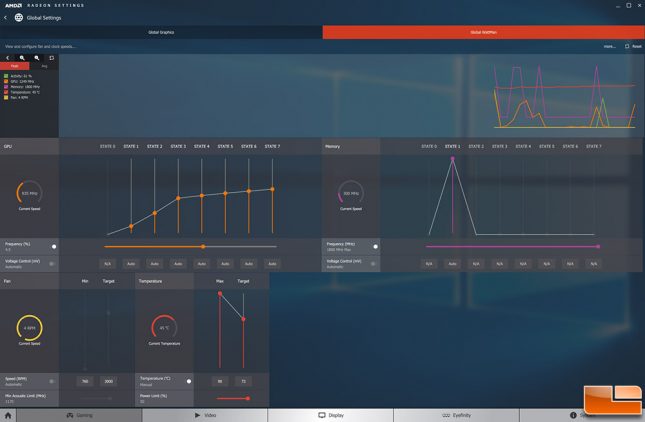Click the GPU STATE 1 voltage Auto field
Viewport: 645px width, 422px height.
[131, 264]
